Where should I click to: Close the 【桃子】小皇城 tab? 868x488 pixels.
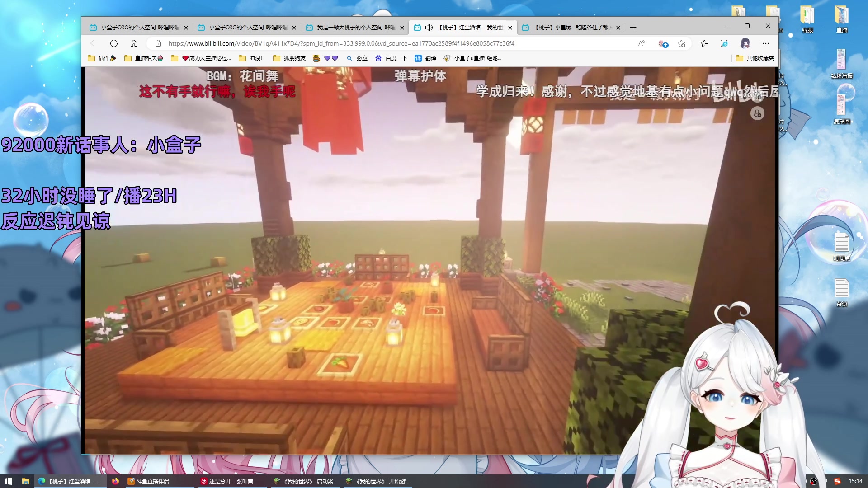(x=618, y=28)
